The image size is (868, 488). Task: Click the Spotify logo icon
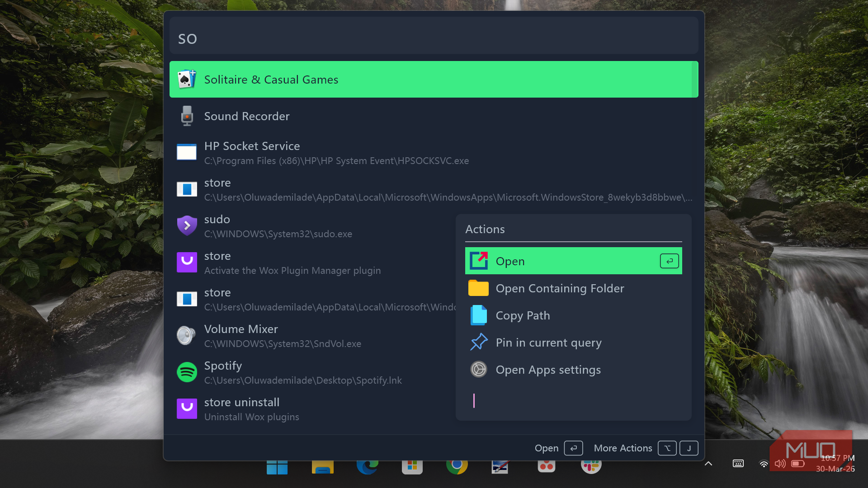click(187, 372)
